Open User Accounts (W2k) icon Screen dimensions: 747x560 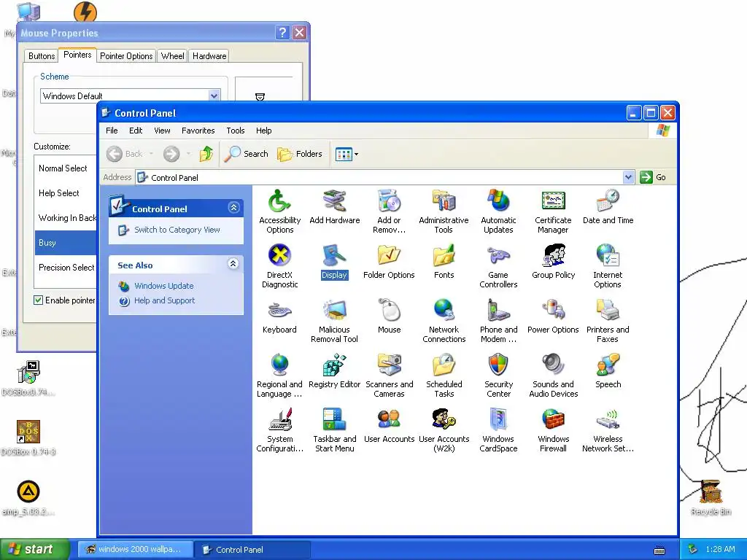click(x=444, y=430)
